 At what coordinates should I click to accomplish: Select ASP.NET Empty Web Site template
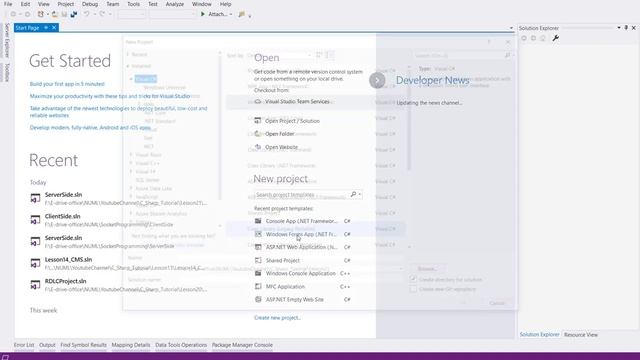(302, 300)
